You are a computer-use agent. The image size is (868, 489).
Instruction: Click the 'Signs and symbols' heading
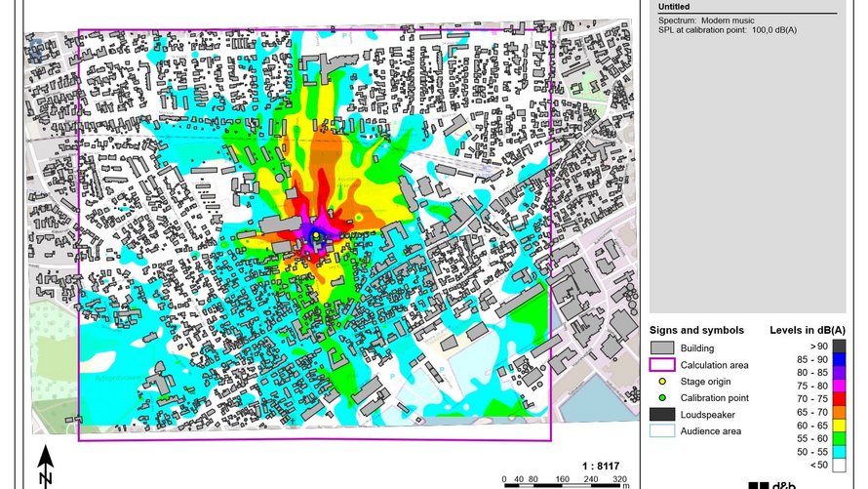pos(696,330)
